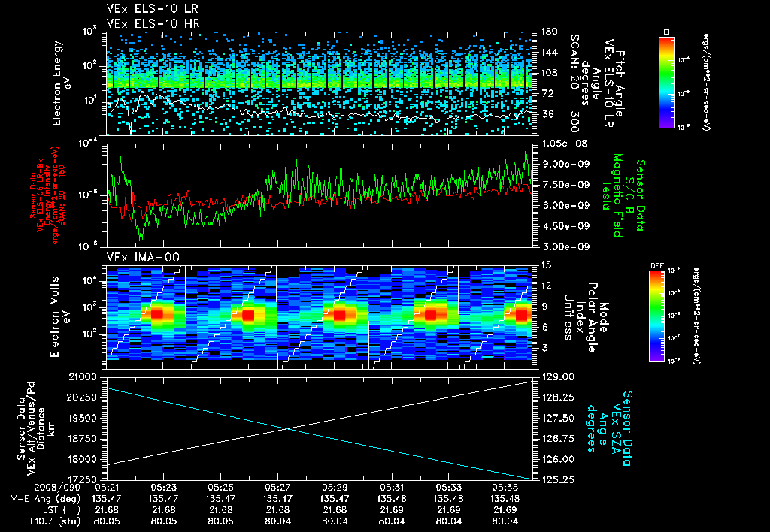The image size is (770, 532).
Task: Select the El color scale bar
Action: click(666, 82)
